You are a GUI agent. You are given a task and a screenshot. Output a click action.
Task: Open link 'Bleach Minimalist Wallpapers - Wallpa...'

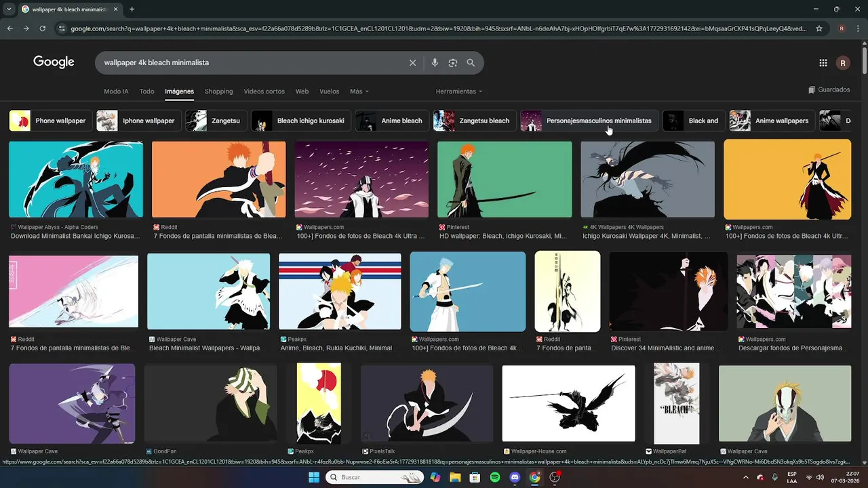point(207,348)
